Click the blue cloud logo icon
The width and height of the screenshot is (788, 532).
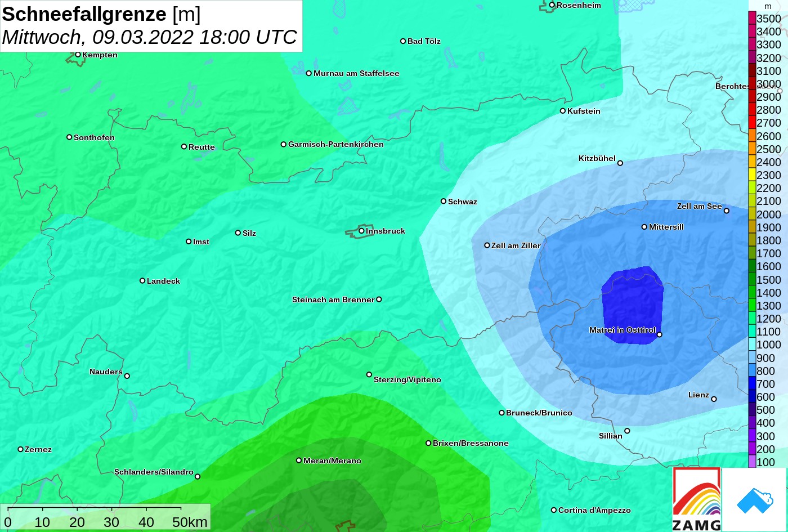click(755, 500)
